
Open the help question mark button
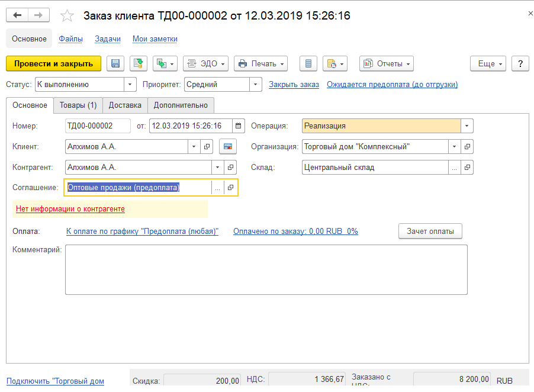coord(520,64)
